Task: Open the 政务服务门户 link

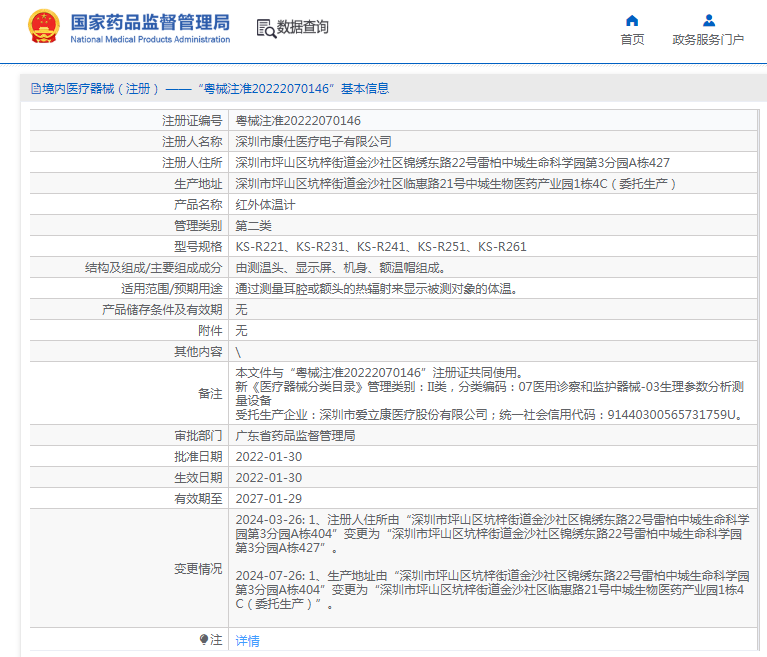Action: [x=708, y=40]
